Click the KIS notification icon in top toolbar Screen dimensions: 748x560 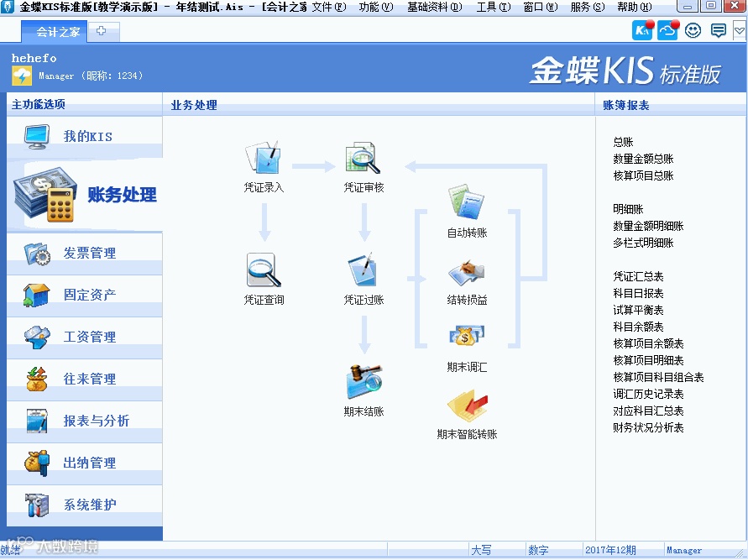[642, 30]
